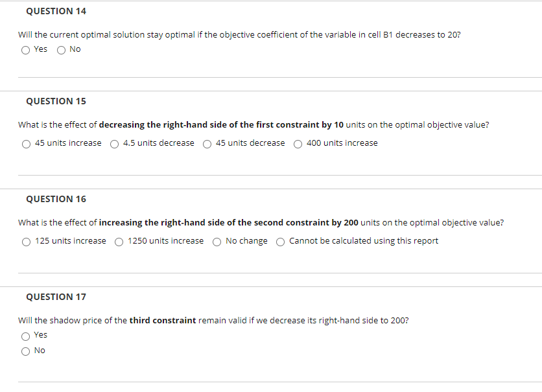The width and height of the screenshot is (542, 392).
Task: Select Yes for Question 14
Action: click(x=25, y=49)
